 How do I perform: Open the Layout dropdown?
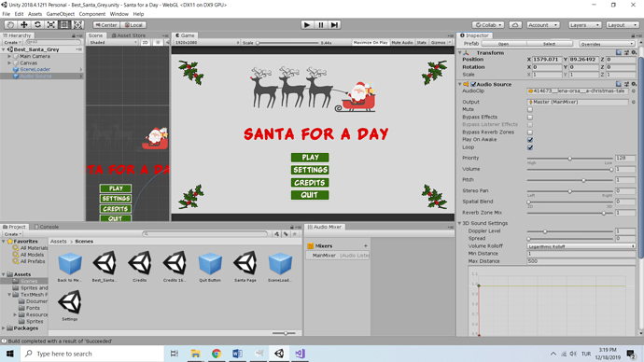click(x=623, y=25)
